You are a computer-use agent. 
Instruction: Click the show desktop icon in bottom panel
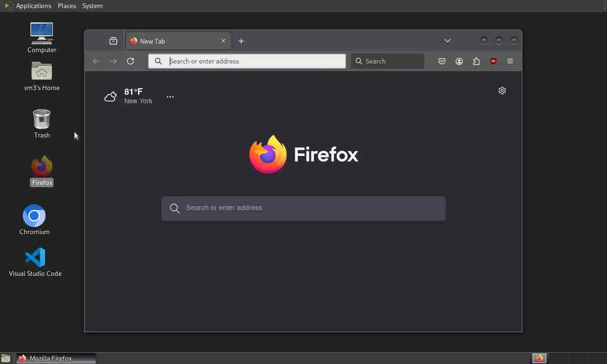6,358
